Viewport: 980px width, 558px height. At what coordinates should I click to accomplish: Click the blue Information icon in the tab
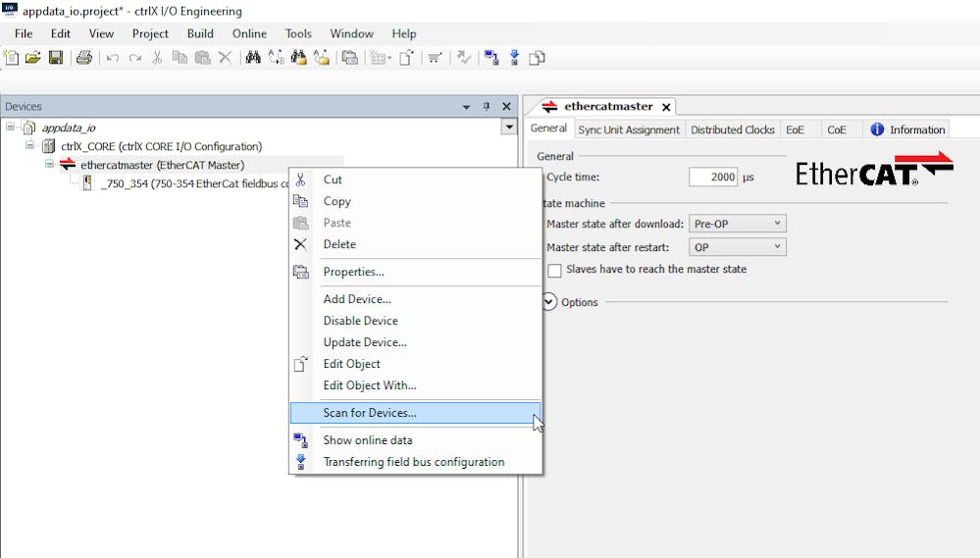[878, 129]
